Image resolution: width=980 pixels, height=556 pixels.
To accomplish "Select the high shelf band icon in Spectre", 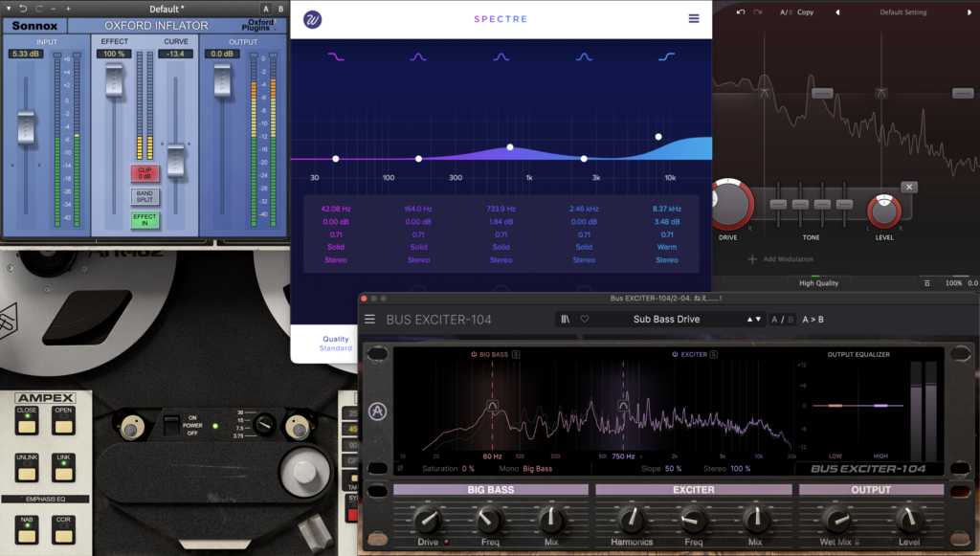I will [x=667, y=56].
